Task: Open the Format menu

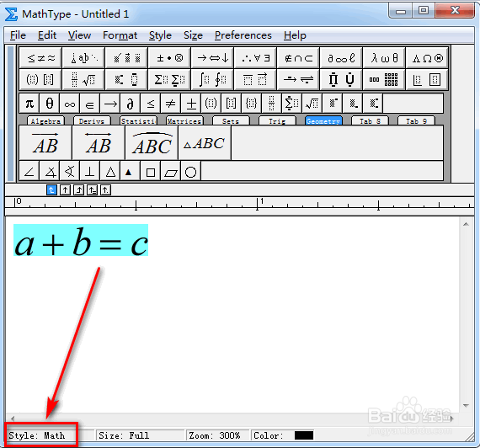Action: pyautogui.click(x=120, y=35)
